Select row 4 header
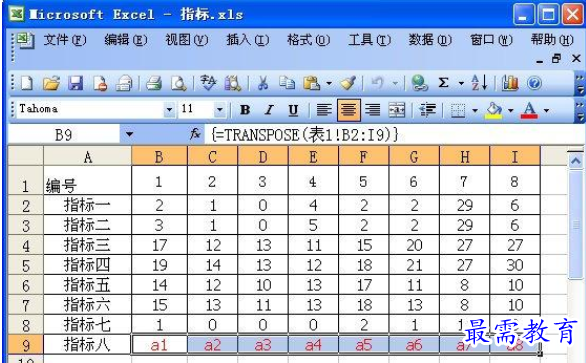Screen dimensions: 586x363 (x=25, y=245)
